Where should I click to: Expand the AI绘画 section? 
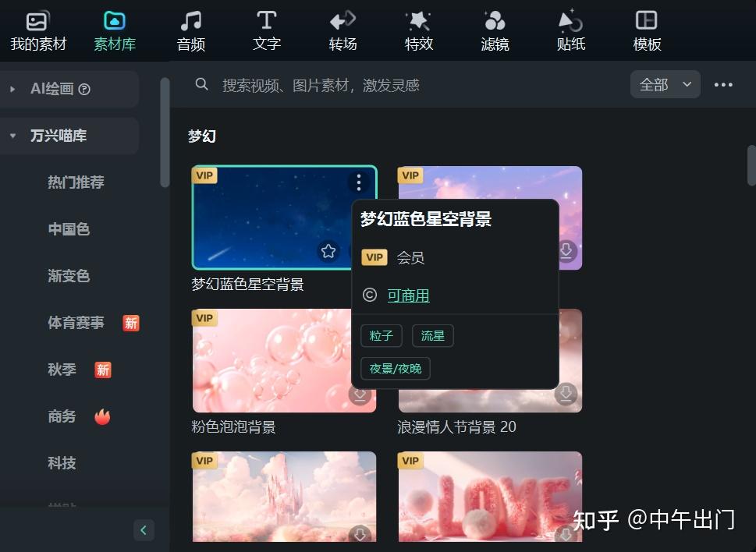pos(11,89)
